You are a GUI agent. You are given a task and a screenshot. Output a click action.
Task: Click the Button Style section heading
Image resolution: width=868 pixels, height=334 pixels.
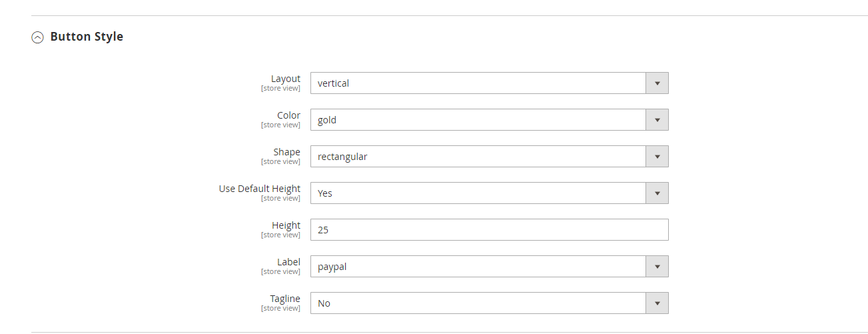(87, 37)
